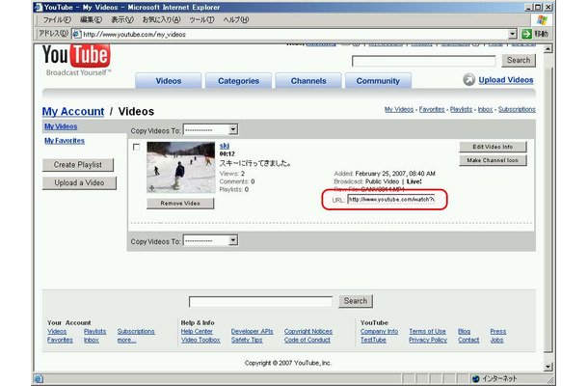Open the お気に入り(A) menu
The height and width of the screenshot is (386, 588).
click(161, 20)
